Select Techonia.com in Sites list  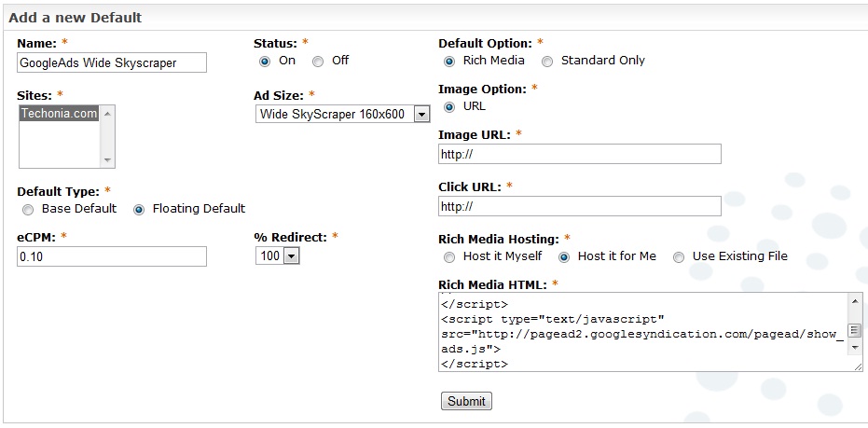58,114
